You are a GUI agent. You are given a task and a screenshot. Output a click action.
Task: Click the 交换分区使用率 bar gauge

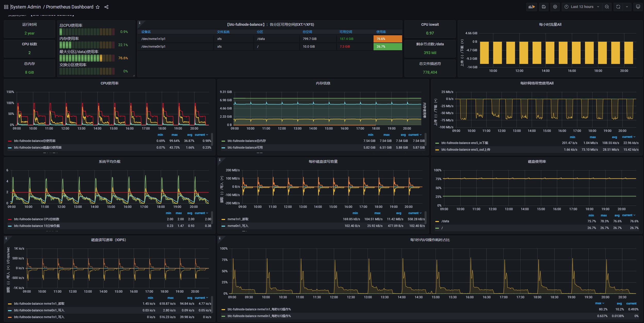pyautogui.click(x=87, y=71)
